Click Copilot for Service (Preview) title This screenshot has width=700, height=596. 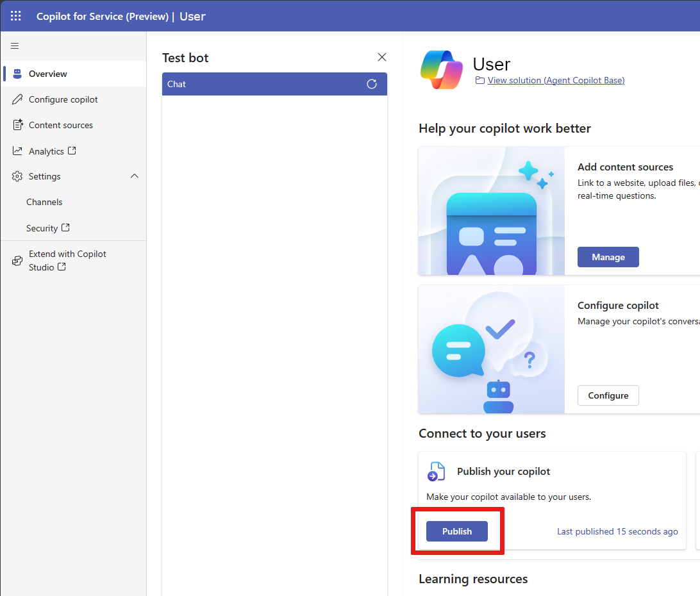point(103,17)
